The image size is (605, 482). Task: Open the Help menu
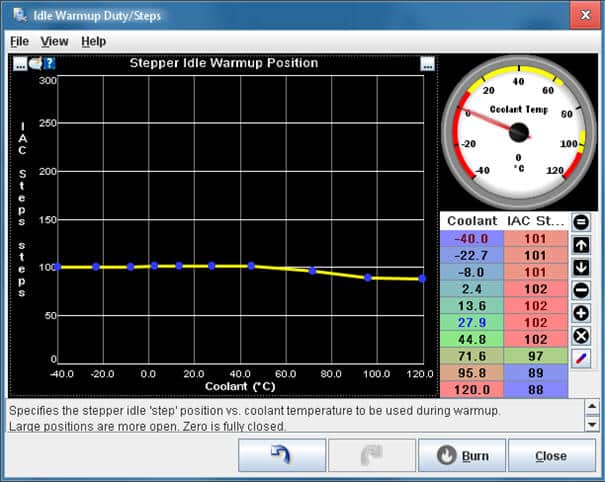93,41
